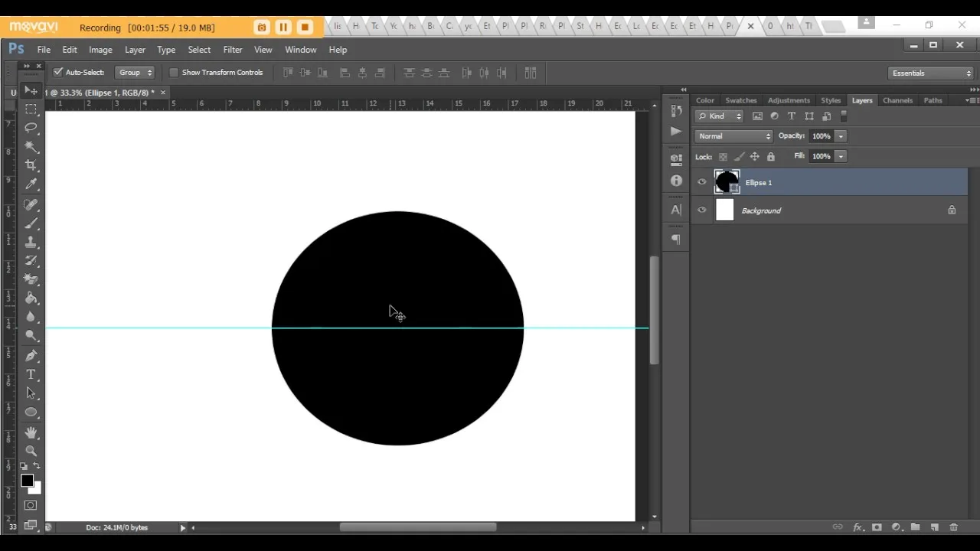Toggle lock image pixels
Image resolution: width=980 pixels, height=551 pixels.
coord(739,157)
